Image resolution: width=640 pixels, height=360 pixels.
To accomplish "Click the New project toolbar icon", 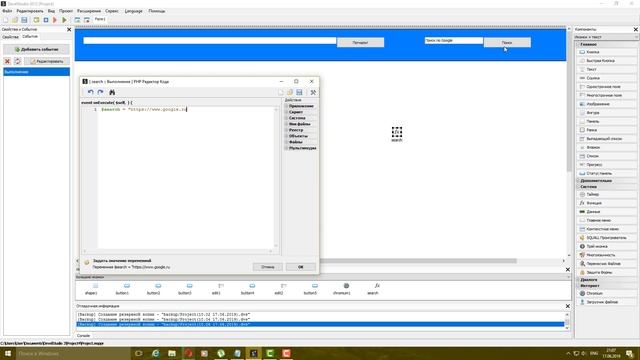I will tap(6, 20).
